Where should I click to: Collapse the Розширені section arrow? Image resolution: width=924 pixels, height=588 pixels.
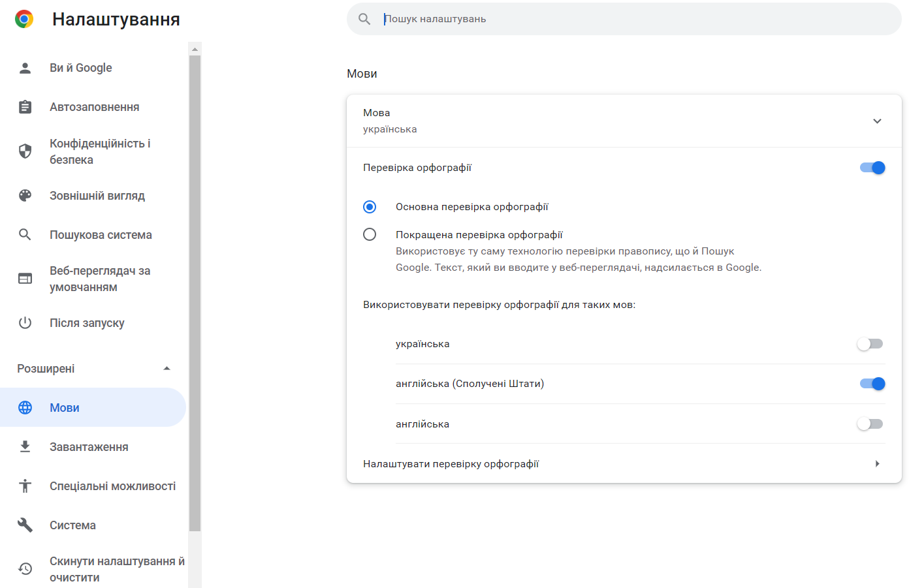tap(167, 368)
